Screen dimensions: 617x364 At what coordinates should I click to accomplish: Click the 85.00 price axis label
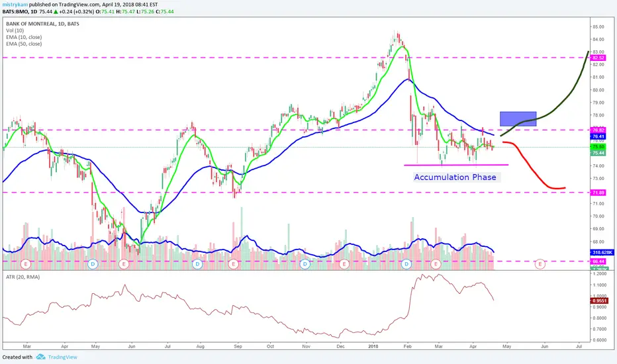599,26
